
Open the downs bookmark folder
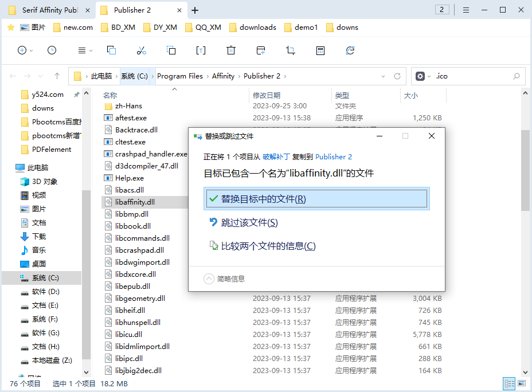click(x=342, y=28)
